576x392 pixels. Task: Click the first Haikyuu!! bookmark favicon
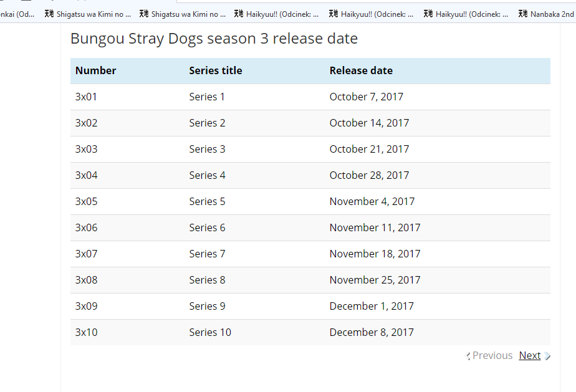click(238, 14)
